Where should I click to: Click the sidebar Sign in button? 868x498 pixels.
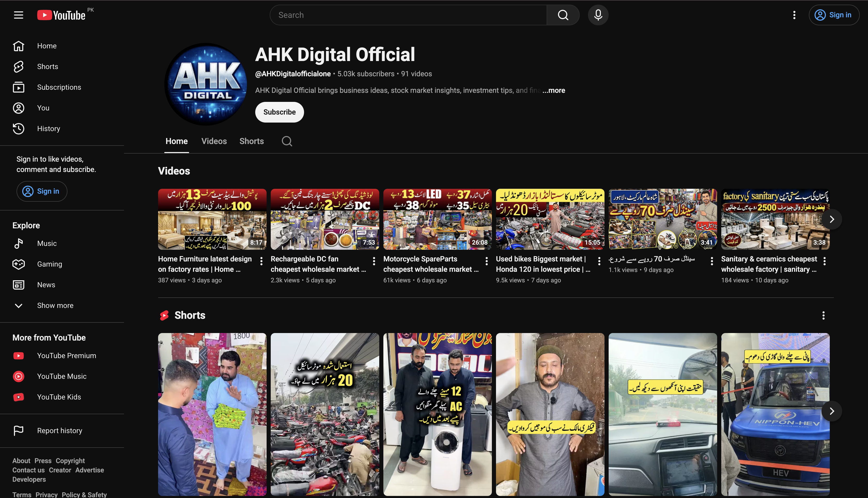[42, 191]
